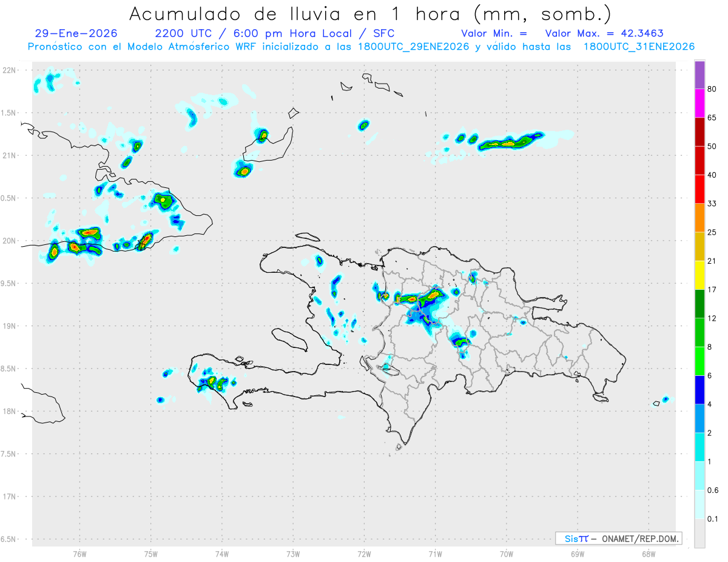The height and width of the screenshot is (562, 728).
Task: Pick the light blue segment between 2 and 4
Action: click(699, 418)
